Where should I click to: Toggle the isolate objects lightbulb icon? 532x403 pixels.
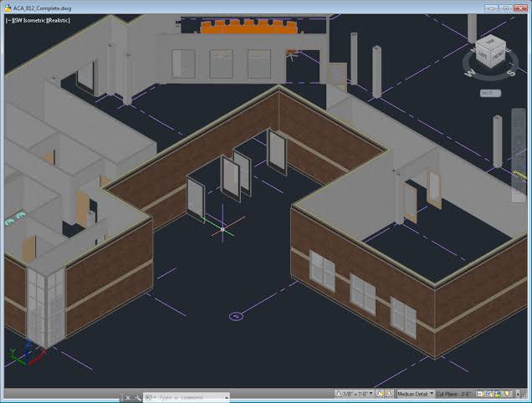click(507, 394)
